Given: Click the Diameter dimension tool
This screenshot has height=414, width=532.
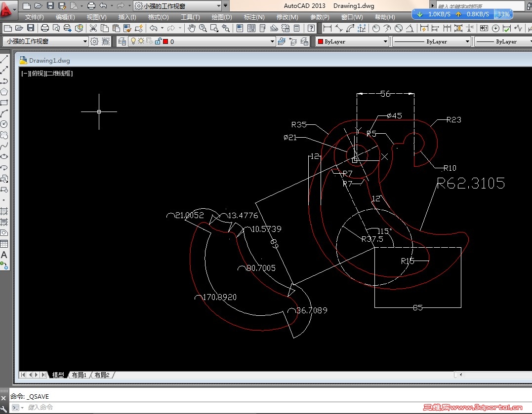Looking at the screenshot, I should pyautogui.click(x=399, y=28).
